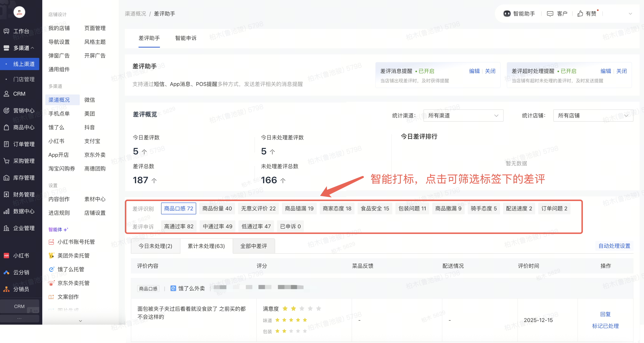Open the 智能助手 robot icon
644x343 pixels.
[507, 14]
